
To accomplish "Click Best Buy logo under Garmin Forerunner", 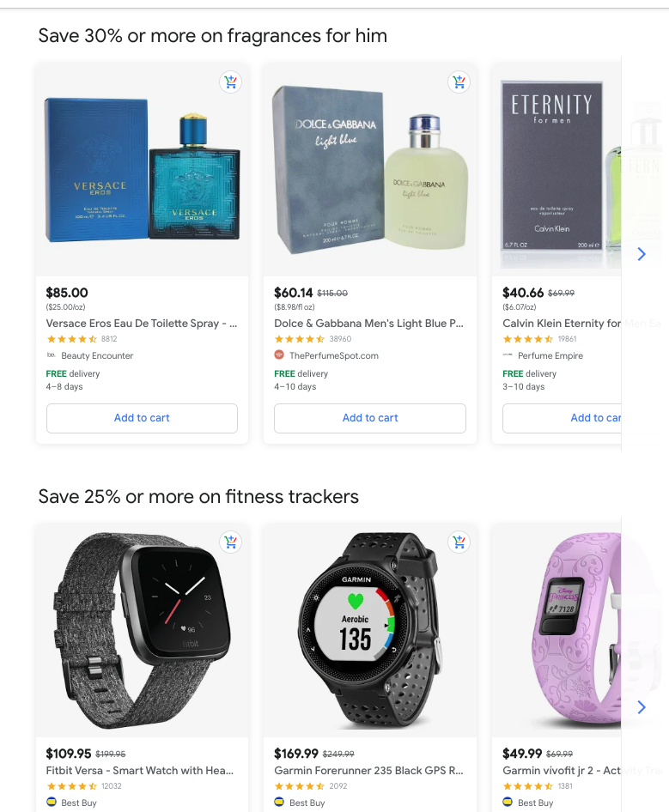I will 279,803.
